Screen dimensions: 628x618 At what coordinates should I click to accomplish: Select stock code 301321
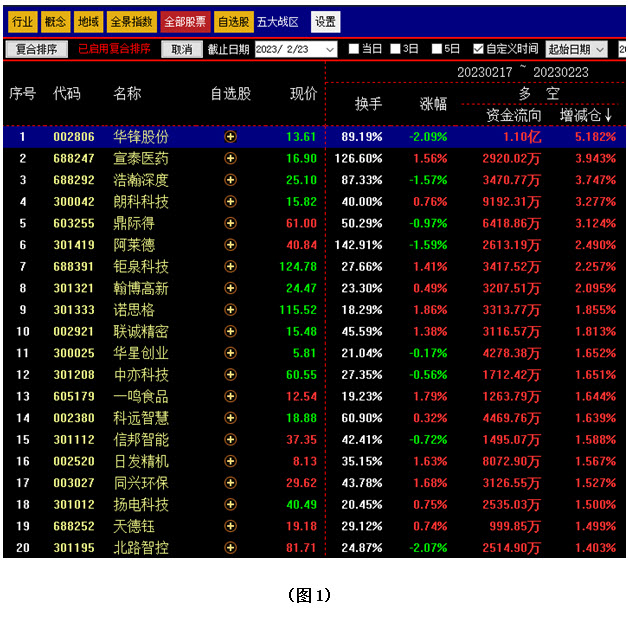point(74,288)
